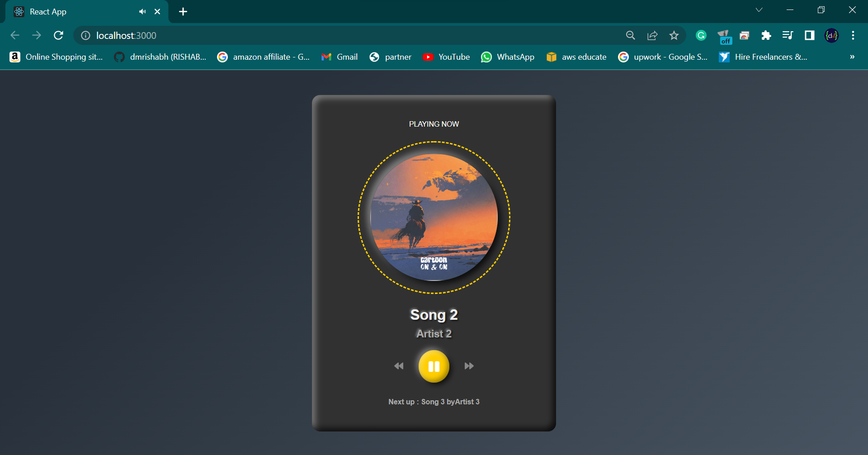Screen dimensions: 868x455
Task: Open the zoom magnifier icon in address bar
Action: point(631,35)
